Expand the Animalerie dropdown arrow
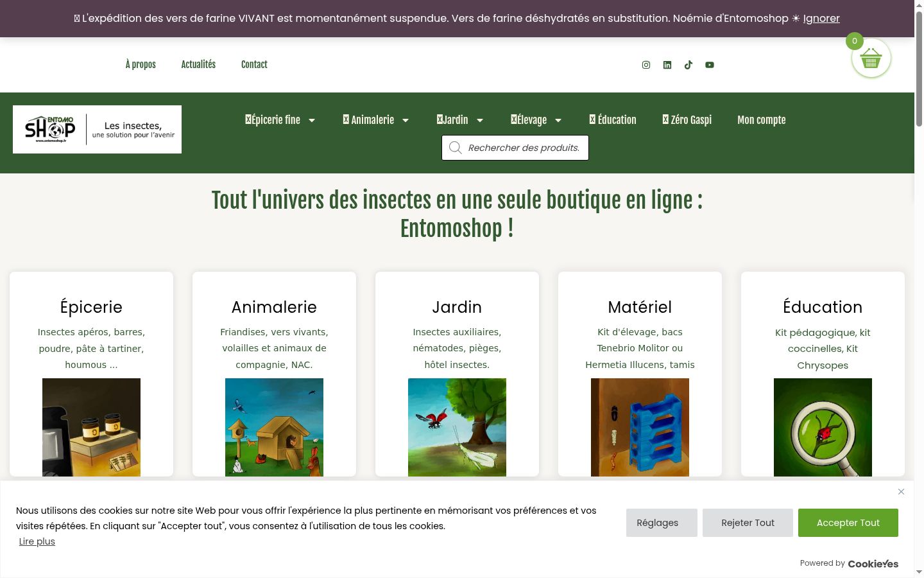Screen dimensions: 924x578 coord(406,120)
